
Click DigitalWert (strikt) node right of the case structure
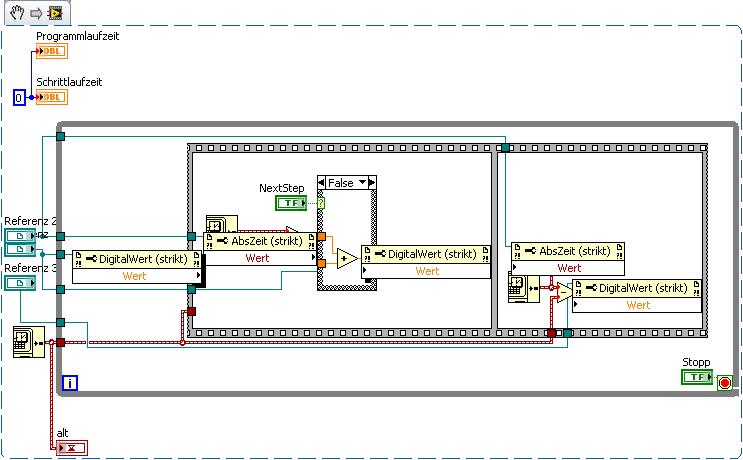click(426, 262)
